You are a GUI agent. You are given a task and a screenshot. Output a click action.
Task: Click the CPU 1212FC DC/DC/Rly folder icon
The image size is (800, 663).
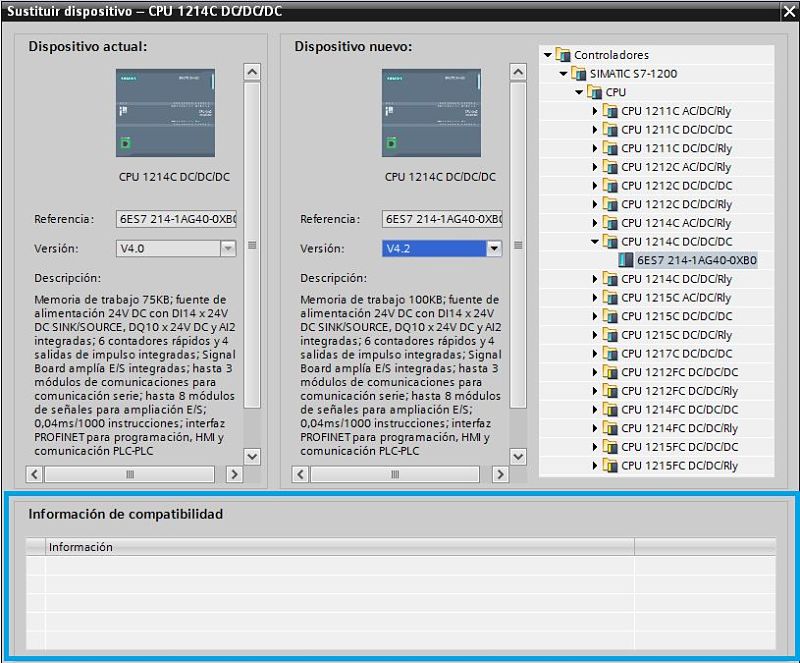click(x=610, y=391)
